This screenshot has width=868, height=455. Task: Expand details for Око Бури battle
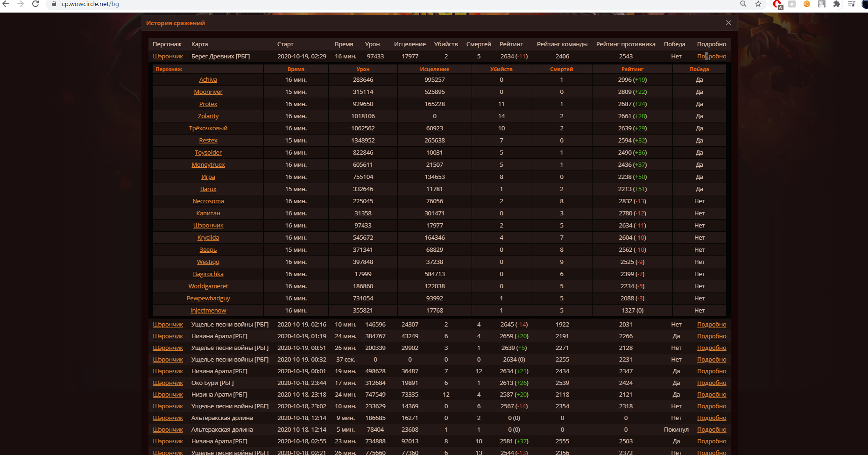[711, 383]
